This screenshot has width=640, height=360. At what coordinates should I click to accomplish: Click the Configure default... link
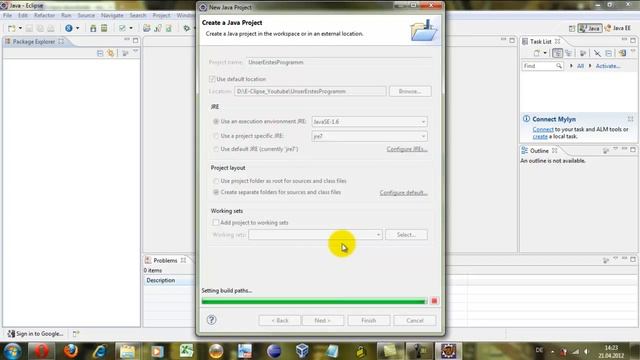[x=403, y=192]
